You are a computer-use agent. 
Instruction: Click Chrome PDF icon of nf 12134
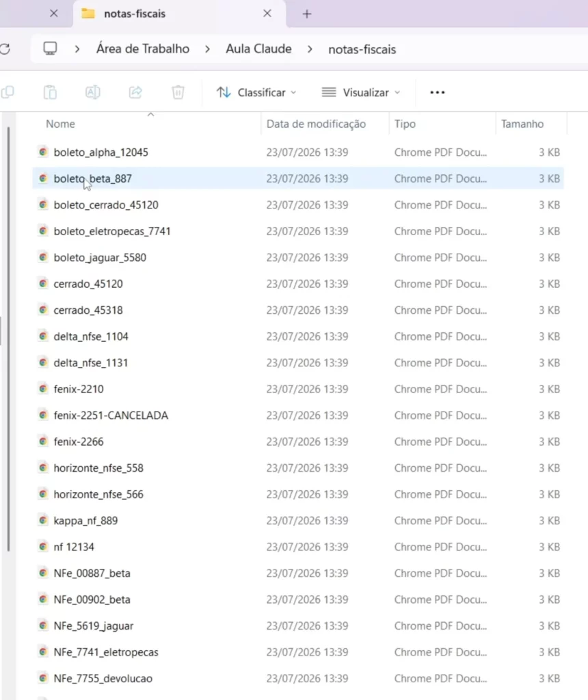click(x=43, y=546)
